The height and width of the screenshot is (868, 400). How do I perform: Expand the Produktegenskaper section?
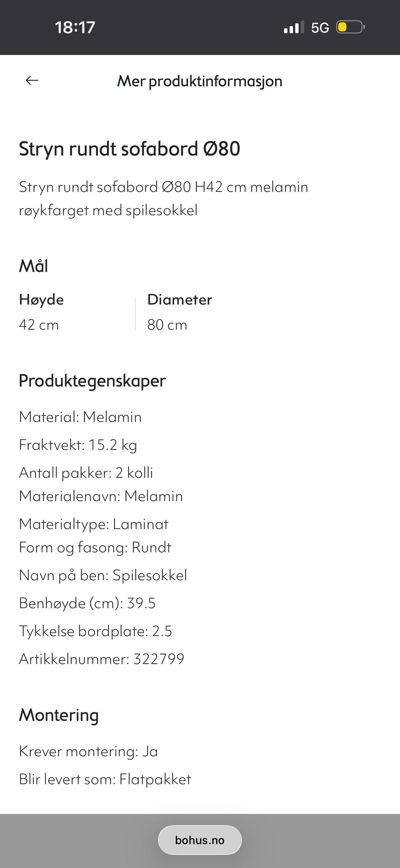(92, 380)
